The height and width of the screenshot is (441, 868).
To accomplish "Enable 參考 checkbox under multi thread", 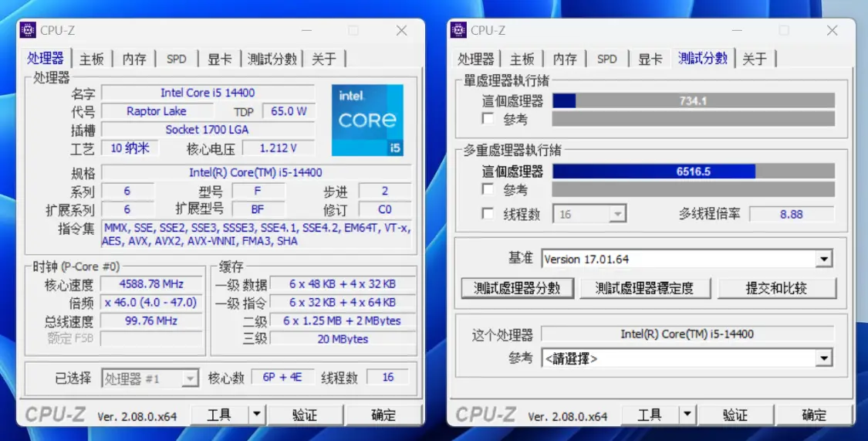I will tap(488, 189).
